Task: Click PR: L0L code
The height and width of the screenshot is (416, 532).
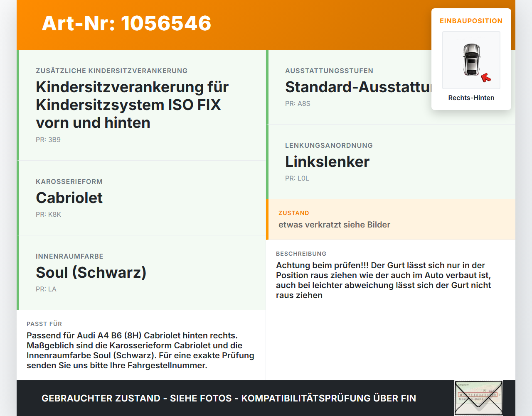Action: click(x=297, y=178)
